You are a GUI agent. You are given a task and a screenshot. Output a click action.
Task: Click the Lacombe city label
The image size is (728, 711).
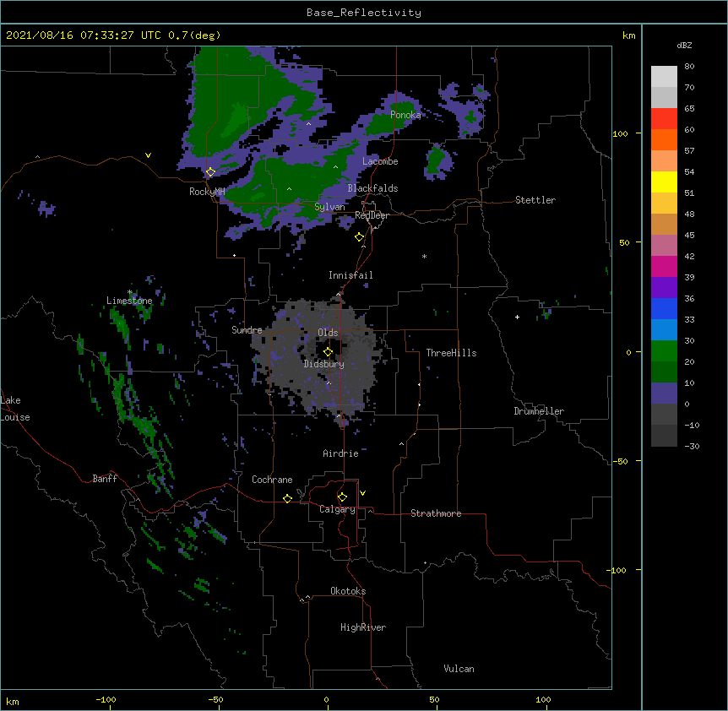(x=380, y=161)
